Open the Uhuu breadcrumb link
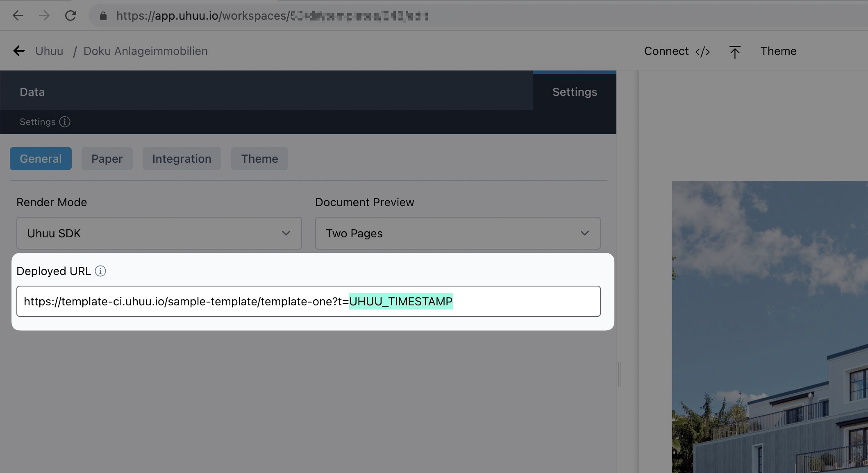This screenshot has width=868, height=473. (x=49, y=51)
